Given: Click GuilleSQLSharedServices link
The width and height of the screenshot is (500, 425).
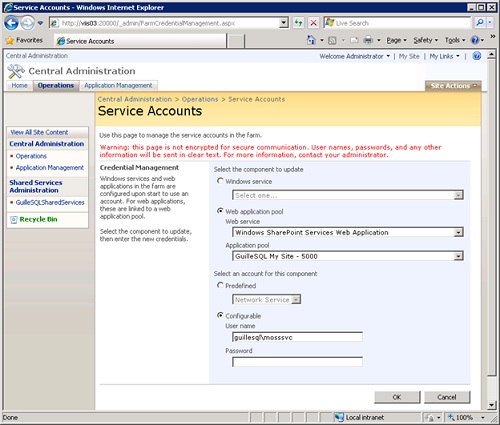Looking at the screenshot, I should pyautogui.click(x=50, y=202).
